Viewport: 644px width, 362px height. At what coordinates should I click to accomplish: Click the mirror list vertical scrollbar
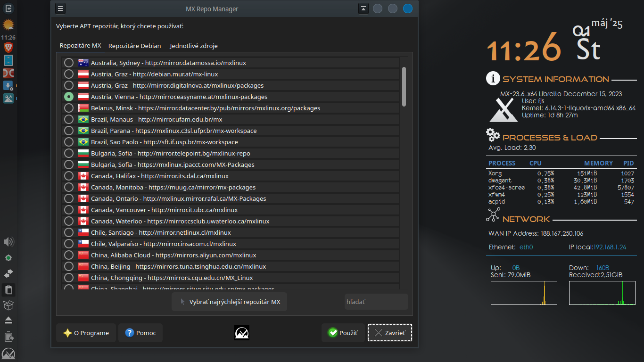pyautogui.click(x=404, y=86)
